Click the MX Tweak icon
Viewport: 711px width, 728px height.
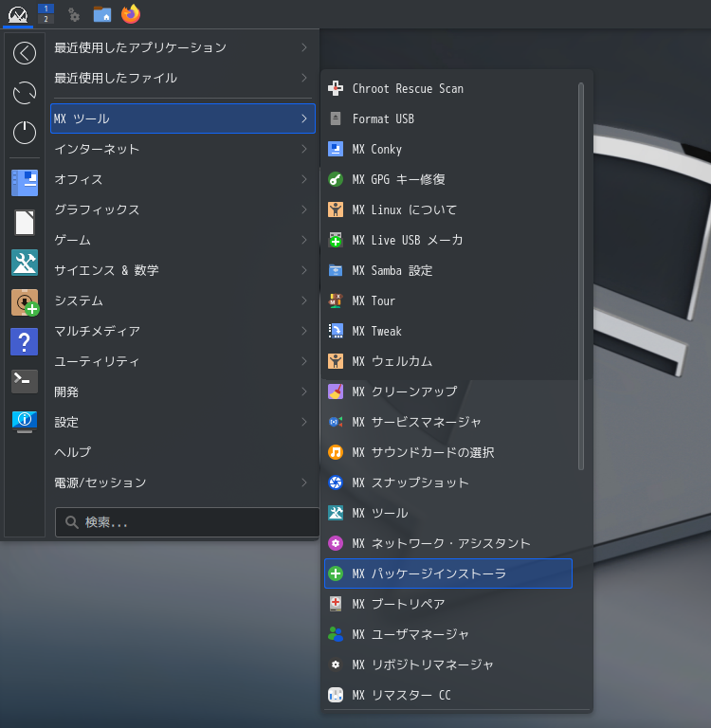(x=336, y=331)
